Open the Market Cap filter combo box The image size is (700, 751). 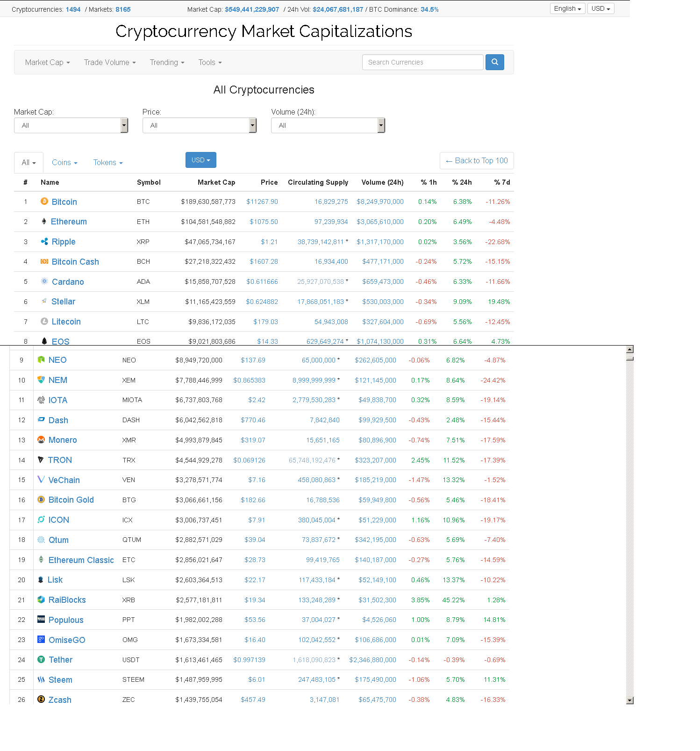[71, 125]
